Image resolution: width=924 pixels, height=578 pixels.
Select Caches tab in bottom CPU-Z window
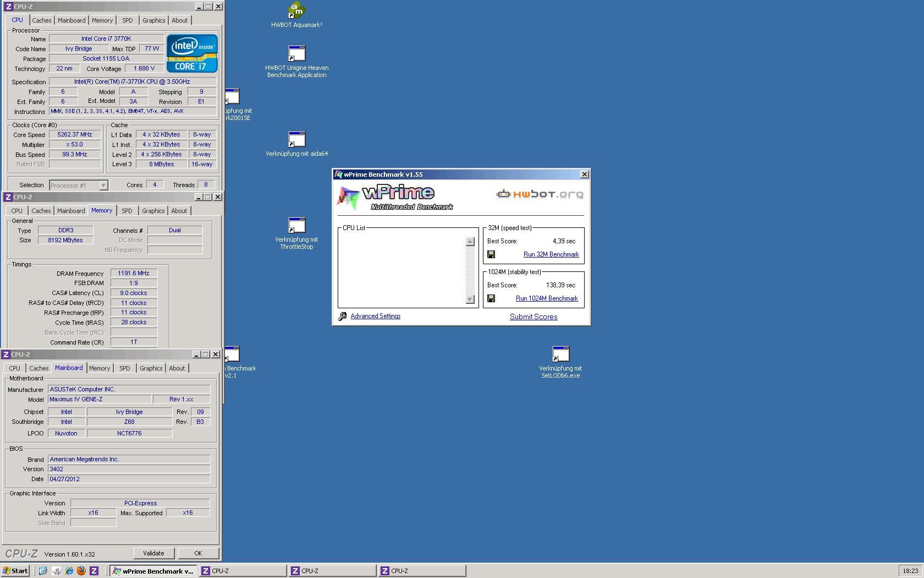38,368
